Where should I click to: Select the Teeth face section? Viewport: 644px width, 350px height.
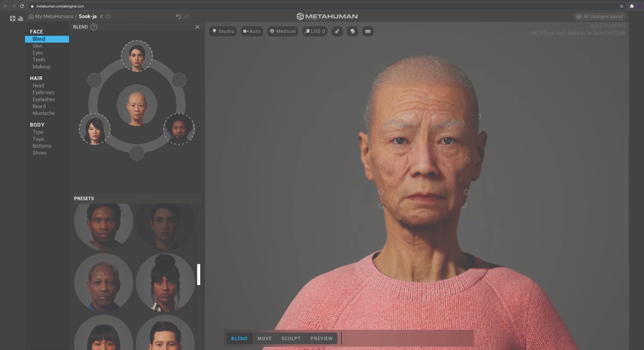click(39, 60)
